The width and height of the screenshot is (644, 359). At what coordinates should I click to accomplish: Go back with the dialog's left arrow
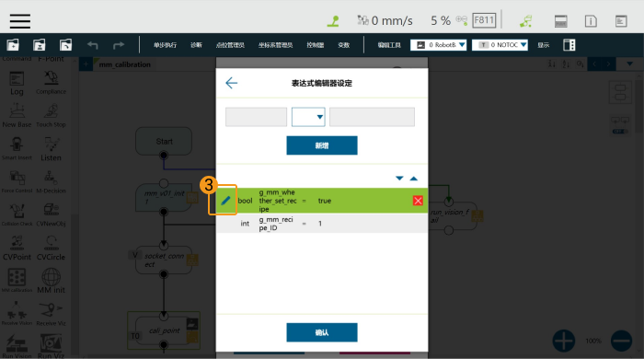tap(232, 83)
